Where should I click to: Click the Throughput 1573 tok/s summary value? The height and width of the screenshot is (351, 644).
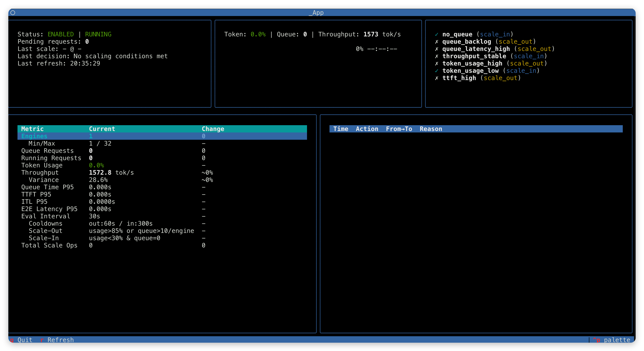tap(382, 34)
